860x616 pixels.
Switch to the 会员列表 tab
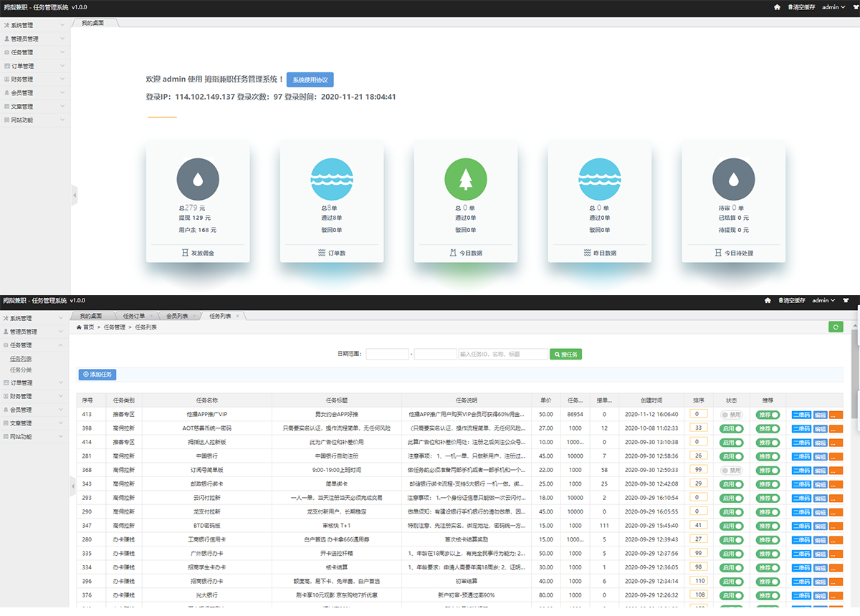[x=177, y=316]
